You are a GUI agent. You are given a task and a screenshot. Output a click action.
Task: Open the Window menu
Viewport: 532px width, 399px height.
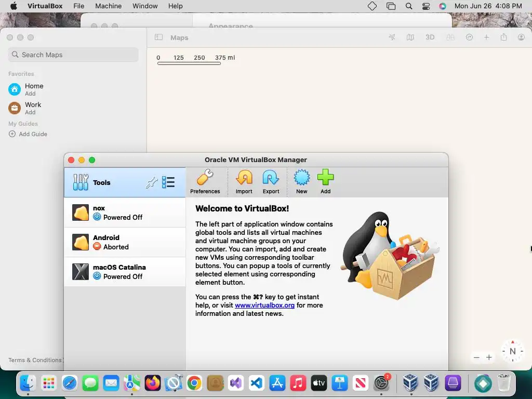pyautogui.click(x=145, y=6)
